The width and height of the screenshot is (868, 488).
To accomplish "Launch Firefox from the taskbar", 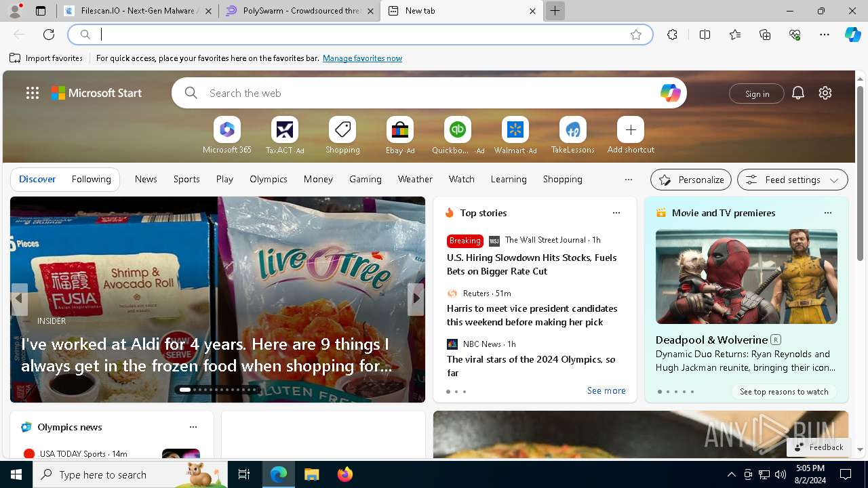I will click(x=345, y=474).
